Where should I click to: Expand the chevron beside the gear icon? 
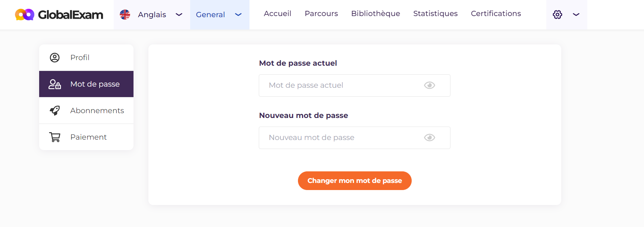576,15
